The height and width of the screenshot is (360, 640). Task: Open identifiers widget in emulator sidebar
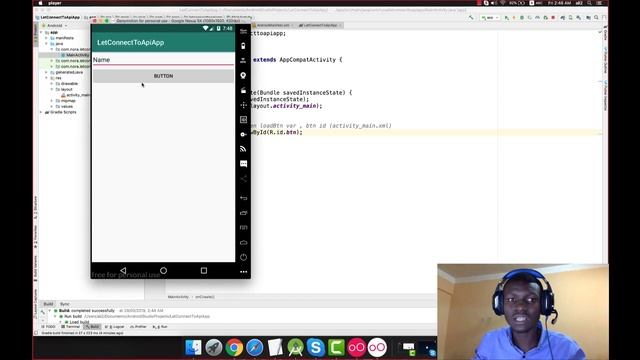pyautogui.click(x=243, y=120)
